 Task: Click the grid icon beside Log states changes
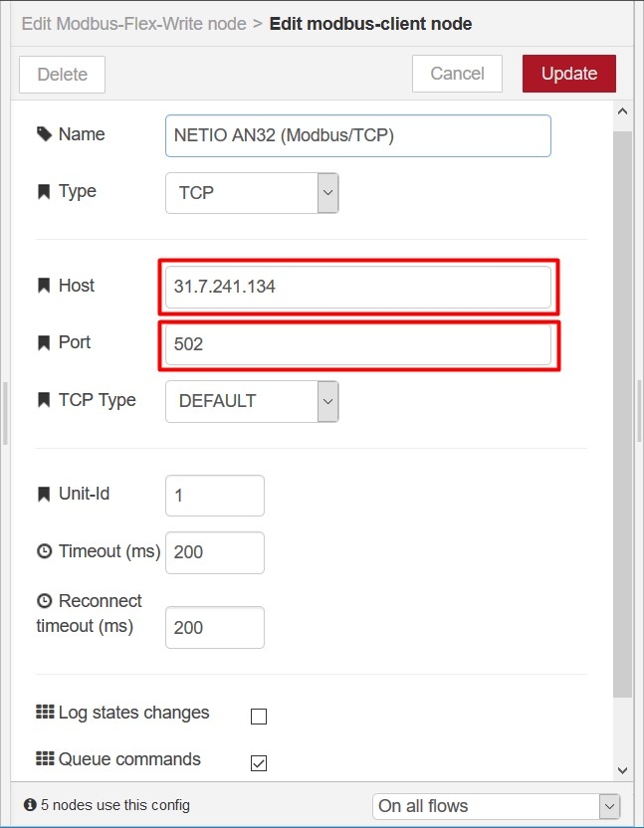[45, 712]
